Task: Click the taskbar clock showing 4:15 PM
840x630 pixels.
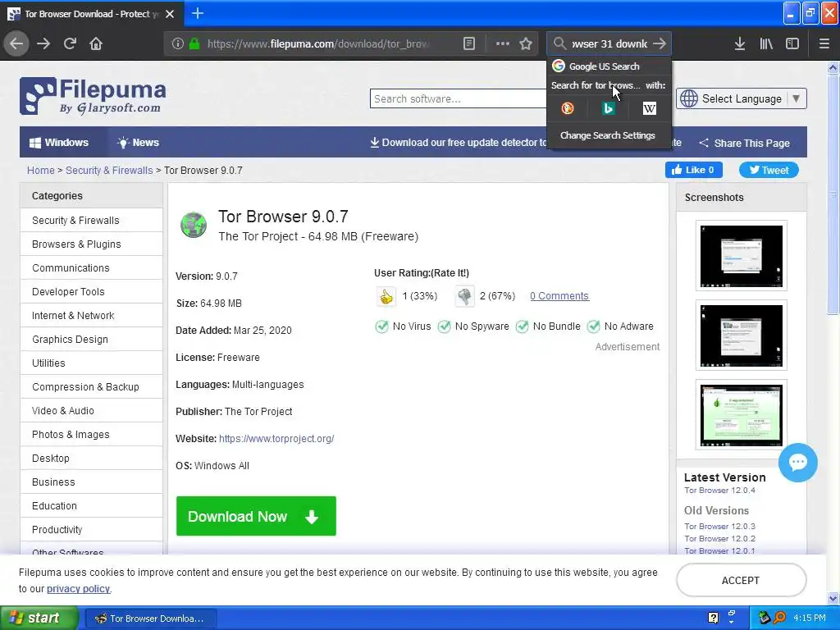Action: click(x=810, y=618)
